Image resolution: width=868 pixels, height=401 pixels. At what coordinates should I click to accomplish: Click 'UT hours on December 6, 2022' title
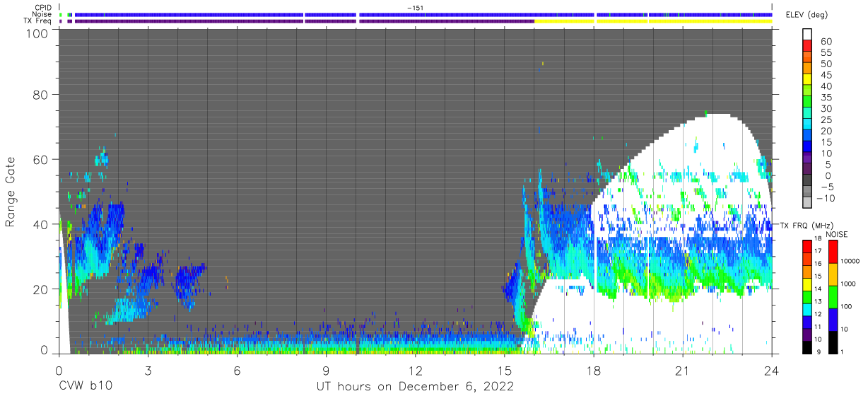pos(415,387)
